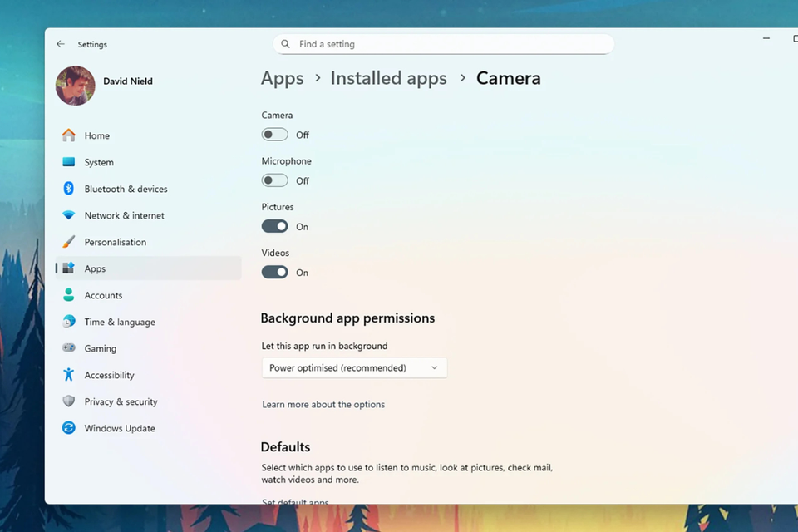Viewport: 798px width, 532px height.
Task: Click the Accessibility figure icon
Action: 68,375
